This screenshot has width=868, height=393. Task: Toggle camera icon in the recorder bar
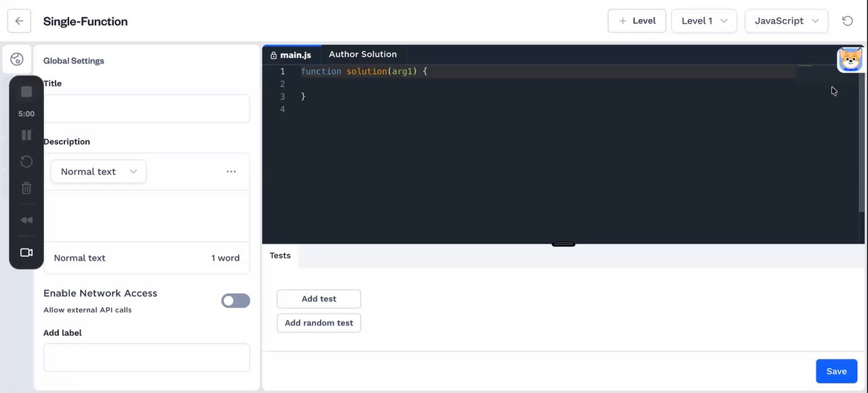coord(26,252)
